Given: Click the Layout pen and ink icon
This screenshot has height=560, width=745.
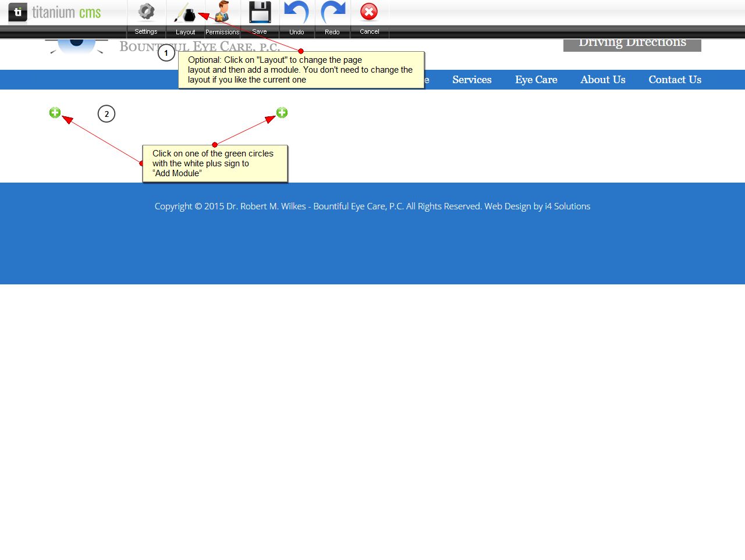Looking at the screenshot, I should pos(185,17).
